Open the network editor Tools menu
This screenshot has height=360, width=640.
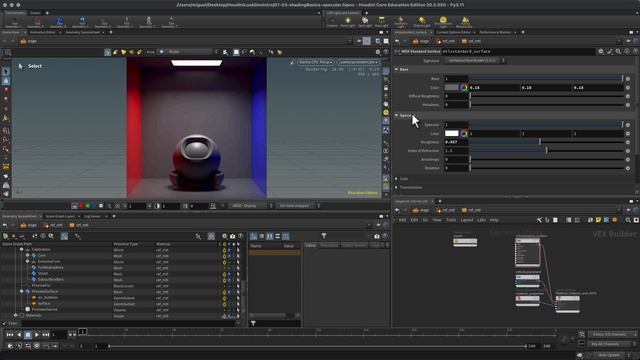point(451,220)
